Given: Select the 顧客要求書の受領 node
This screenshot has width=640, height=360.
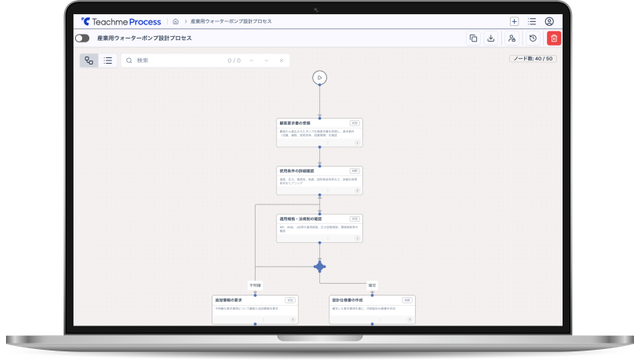Looking at the screenshot, I should (x=320, y=133).
